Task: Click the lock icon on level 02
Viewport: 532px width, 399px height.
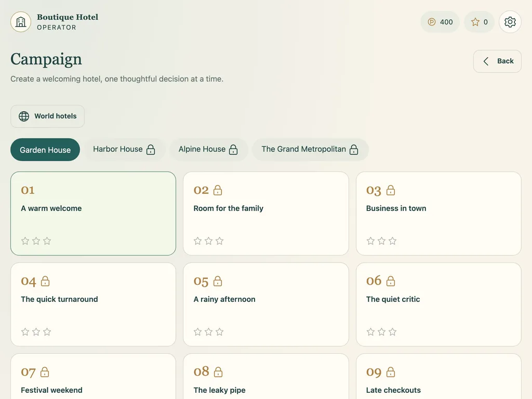Action: [x=218, y=190]
